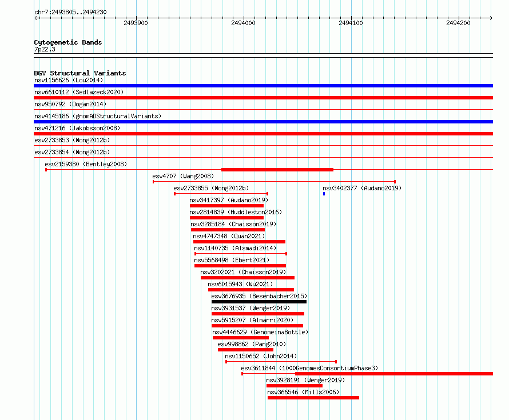Click ruler position 2494200
This screenshot has width=509, height=420.
click(458, 23)
